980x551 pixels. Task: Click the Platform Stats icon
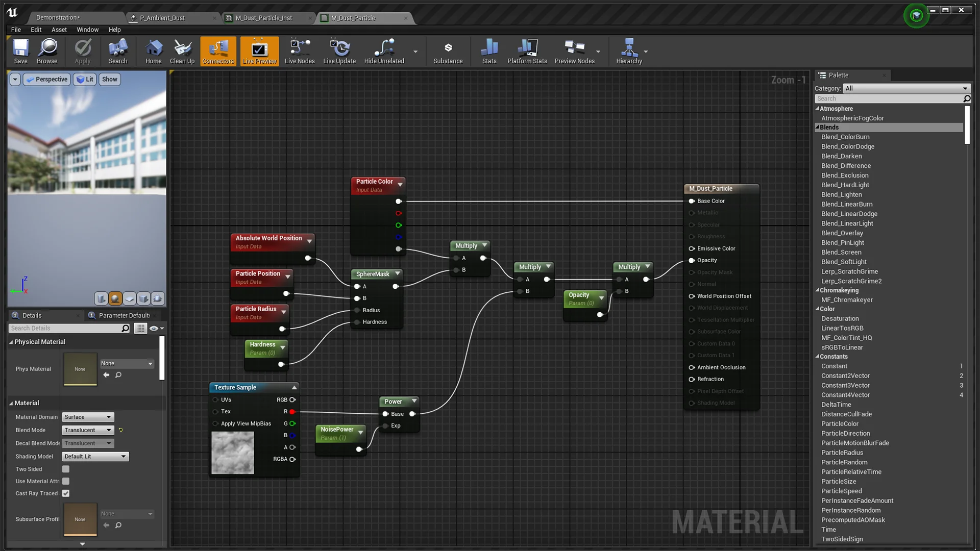pos(527,51)
